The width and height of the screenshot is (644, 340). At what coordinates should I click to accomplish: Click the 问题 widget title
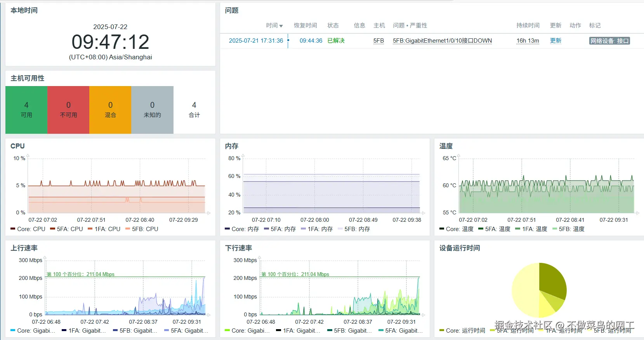tap(232, 10)
